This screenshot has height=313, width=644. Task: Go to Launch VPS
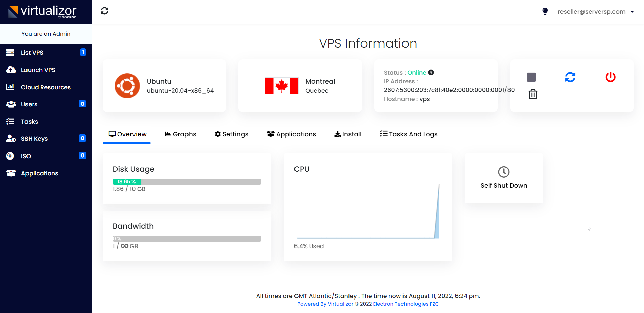[x=46, y=70]
